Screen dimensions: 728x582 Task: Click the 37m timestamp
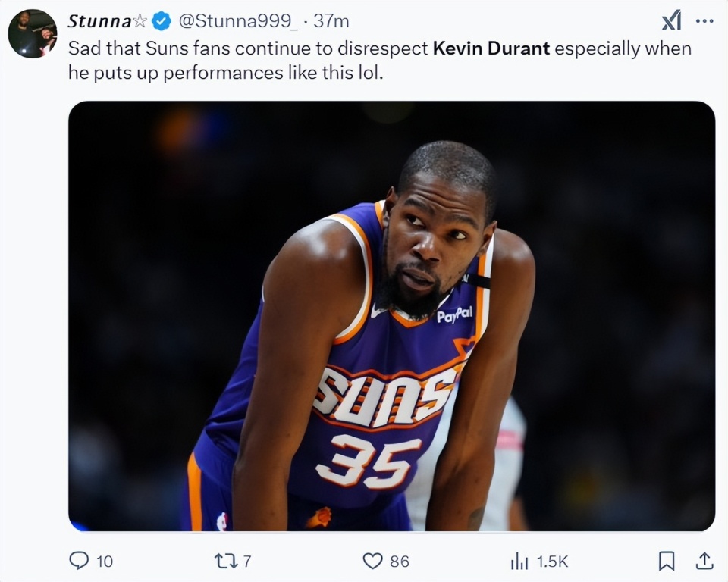331,21
